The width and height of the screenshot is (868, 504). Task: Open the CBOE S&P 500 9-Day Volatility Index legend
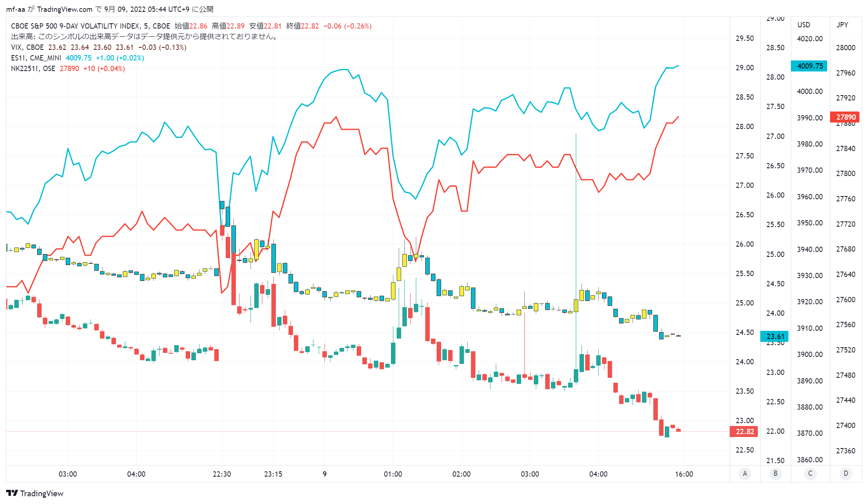[x=90, y=26]
